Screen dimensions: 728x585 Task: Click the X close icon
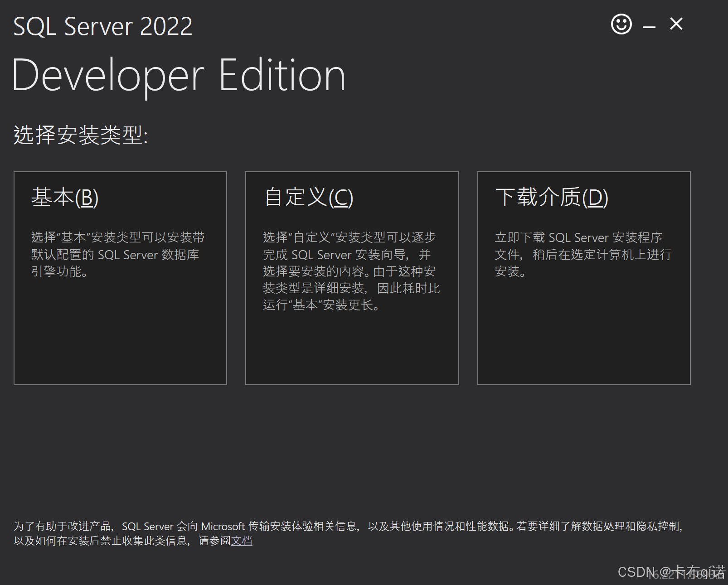click(x=676, y=24)
